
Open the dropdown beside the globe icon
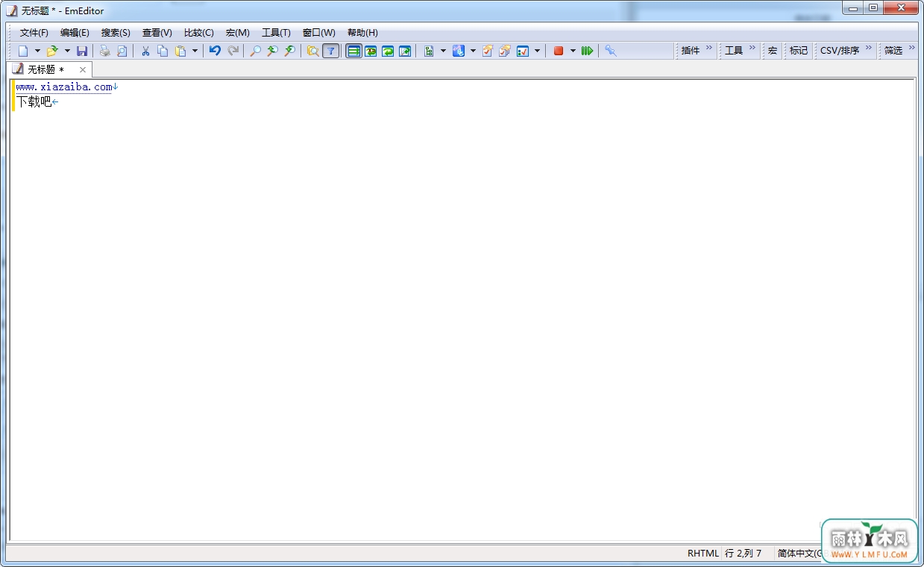tap(473, 51)
